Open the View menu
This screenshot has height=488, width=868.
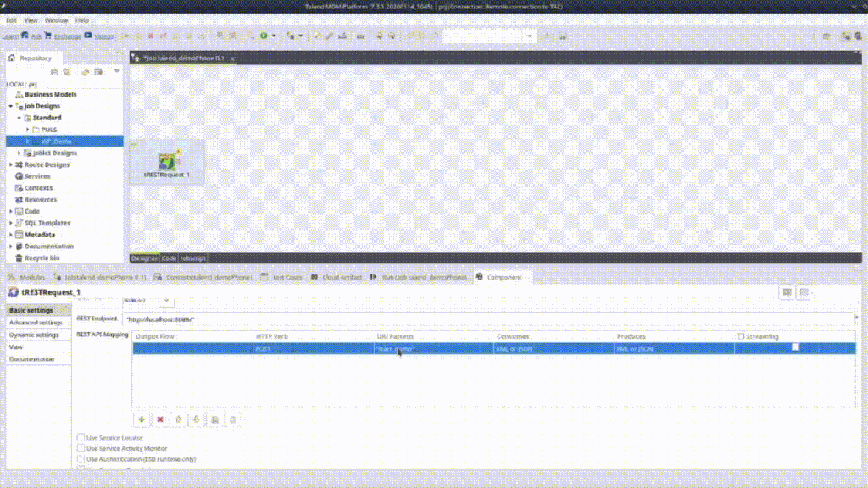[x=31, y=20]
